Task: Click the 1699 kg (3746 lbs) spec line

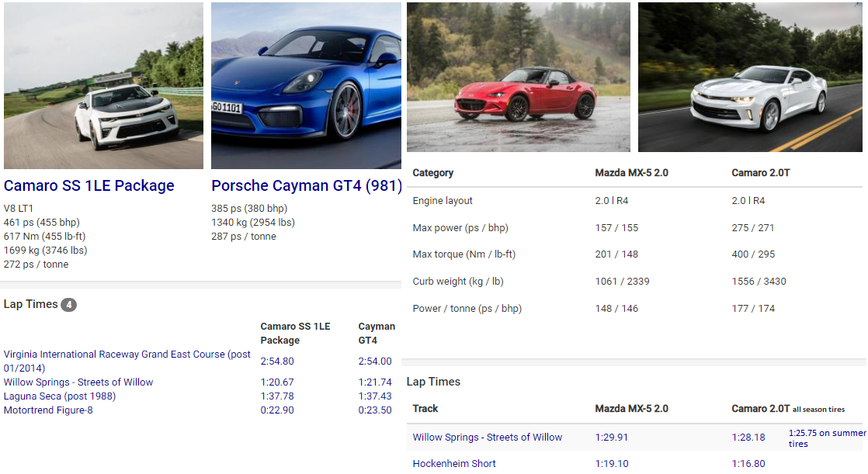Action: click(x=45, y=251)
